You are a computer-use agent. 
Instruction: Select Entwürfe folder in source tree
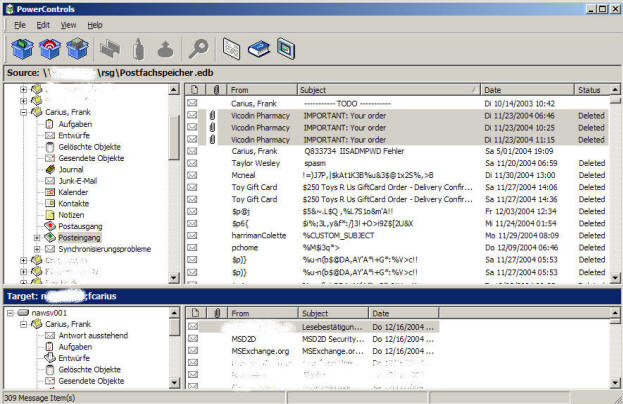coord(74,135)
